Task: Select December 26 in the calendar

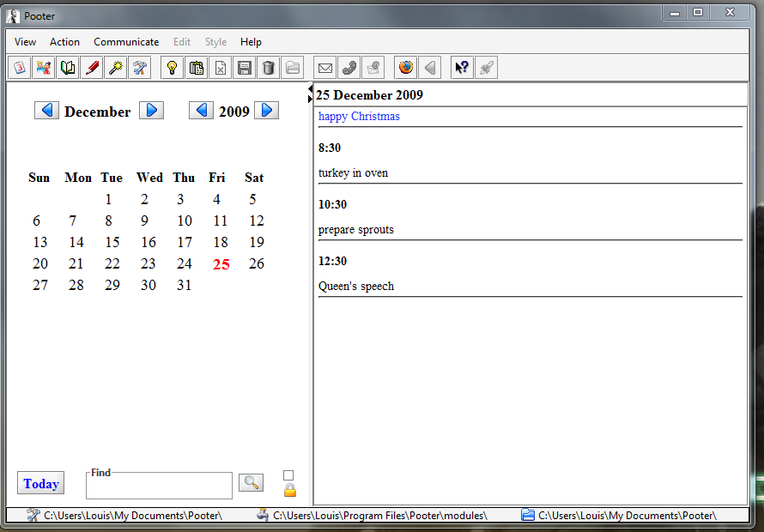Action: [257, 263]
